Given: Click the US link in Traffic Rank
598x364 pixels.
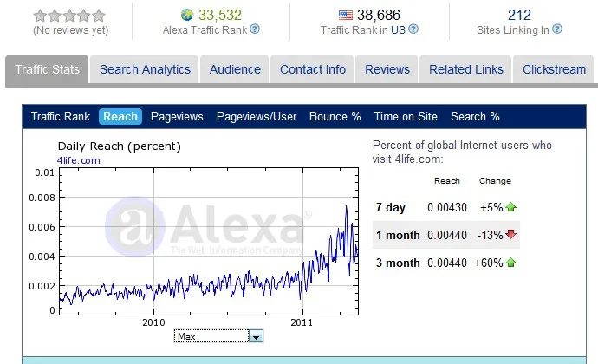Looking at the screenshot, I should 398,29.
